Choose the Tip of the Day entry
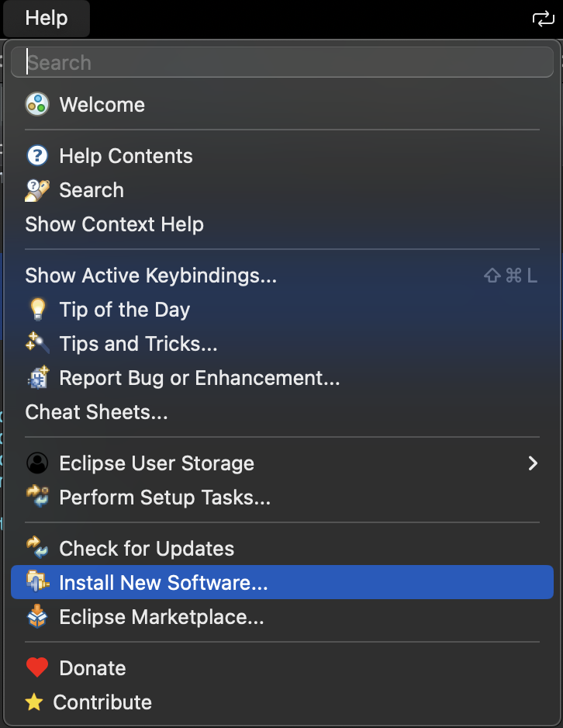The image size is (563, 728). pos(282,310)
